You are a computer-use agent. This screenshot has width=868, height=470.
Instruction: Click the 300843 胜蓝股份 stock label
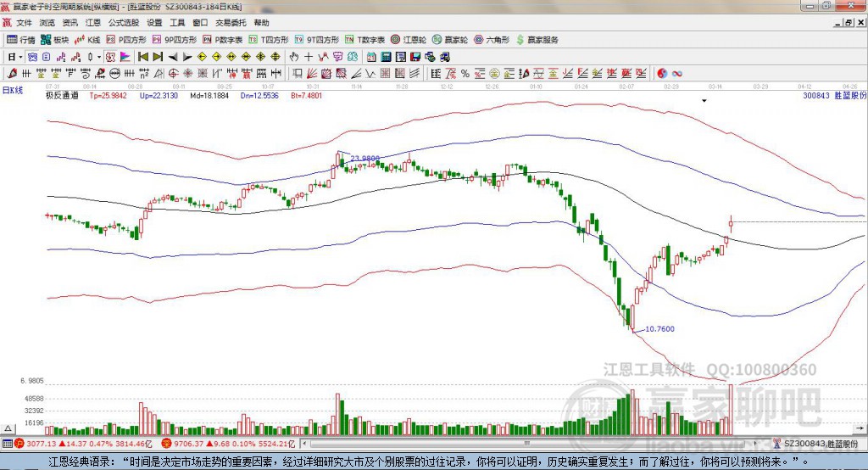[834, 95]
